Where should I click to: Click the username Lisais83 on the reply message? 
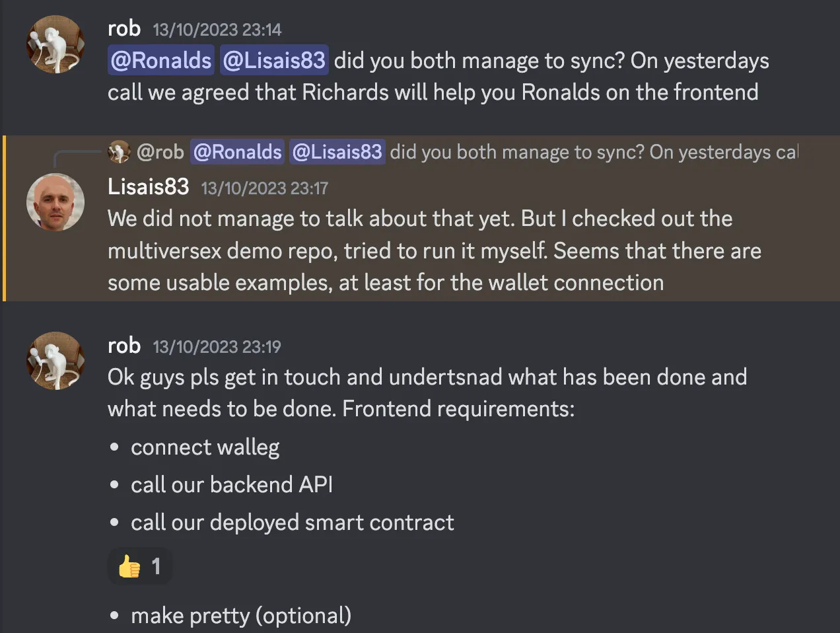148,186
